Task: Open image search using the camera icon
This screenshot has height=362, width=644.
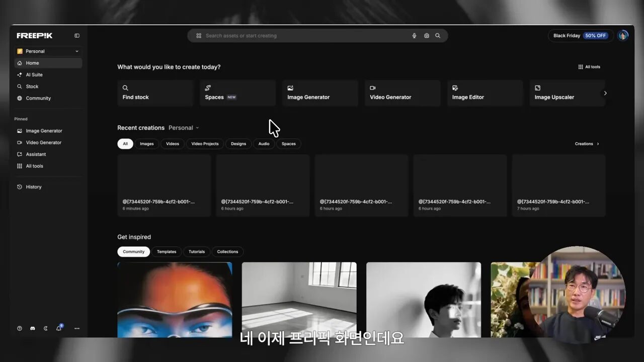Action: coord(426,35)
